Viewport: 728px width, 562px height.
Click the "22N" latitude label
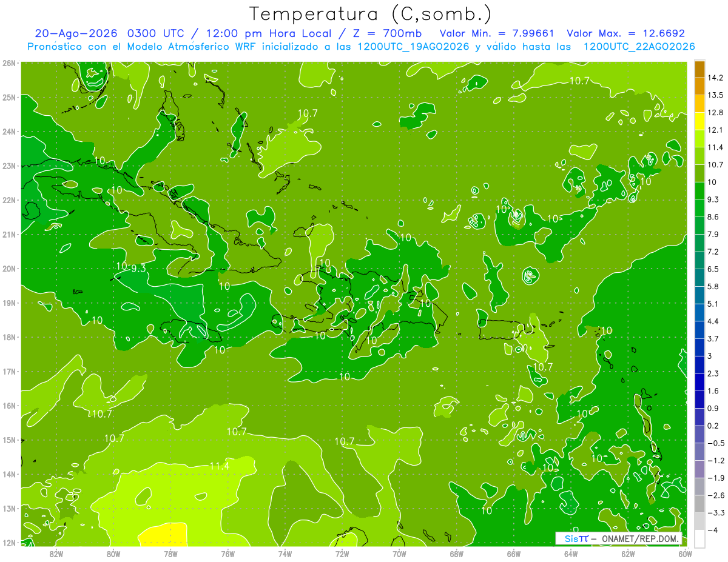tap(9, 199)
